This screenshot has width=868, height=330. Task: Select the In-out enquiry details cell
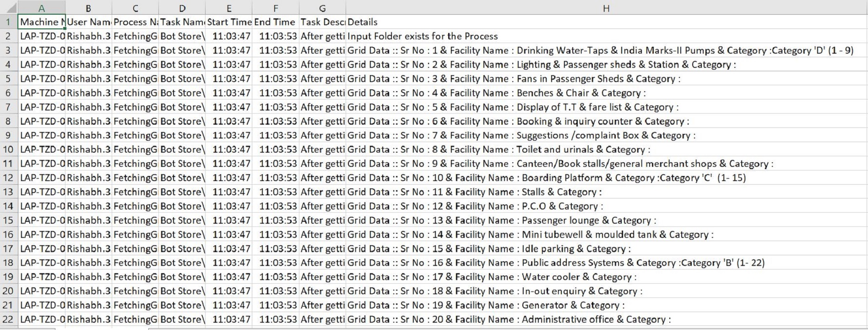coord(606,291)
